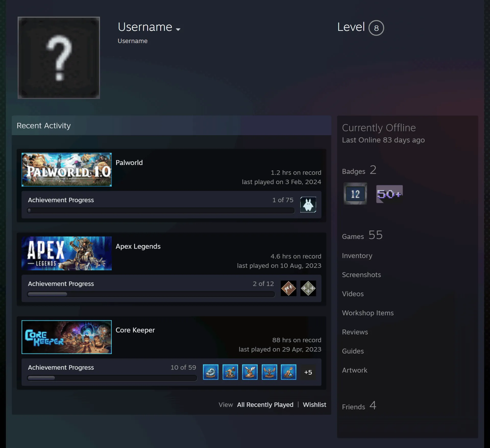
Task: Click 'Last Online 83 days ago' text
Action: tap(383, 140)
